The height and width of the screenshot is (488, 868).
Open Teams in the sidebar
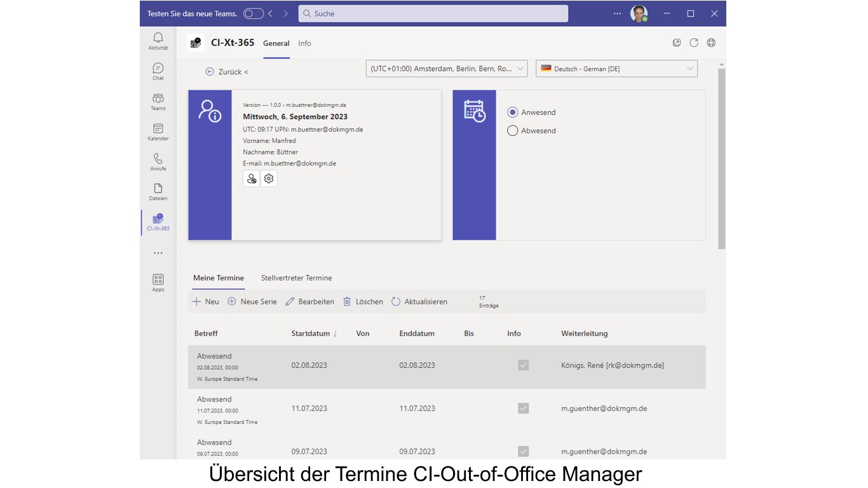158,102
